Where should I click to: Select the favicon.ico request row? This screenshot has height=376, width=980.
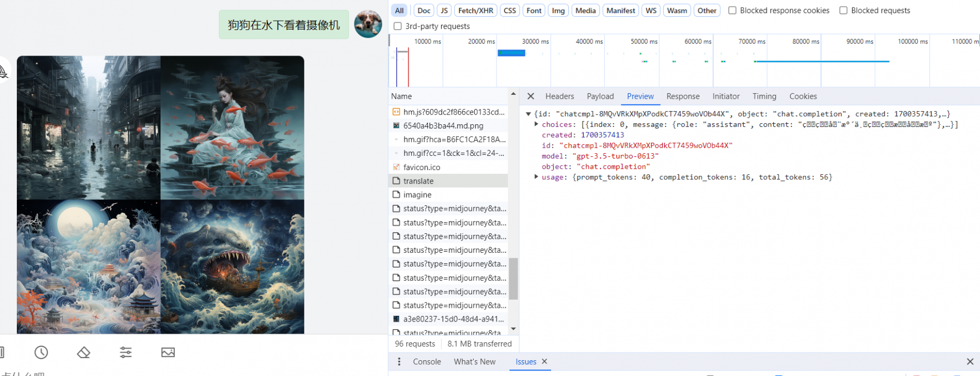(x=449, y=167)
